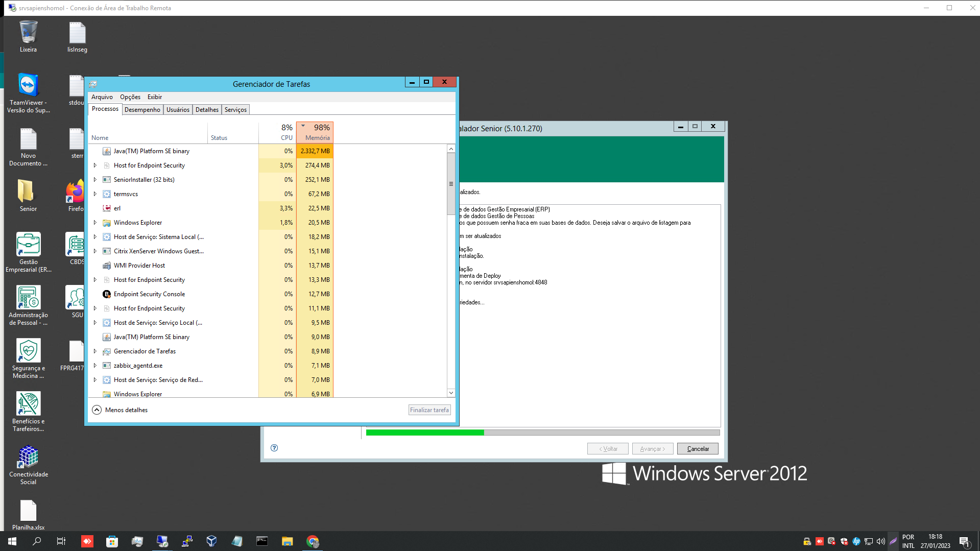Sort processes by Nome column header
This screenshot has height=551, width=980.
click(148, 132)
